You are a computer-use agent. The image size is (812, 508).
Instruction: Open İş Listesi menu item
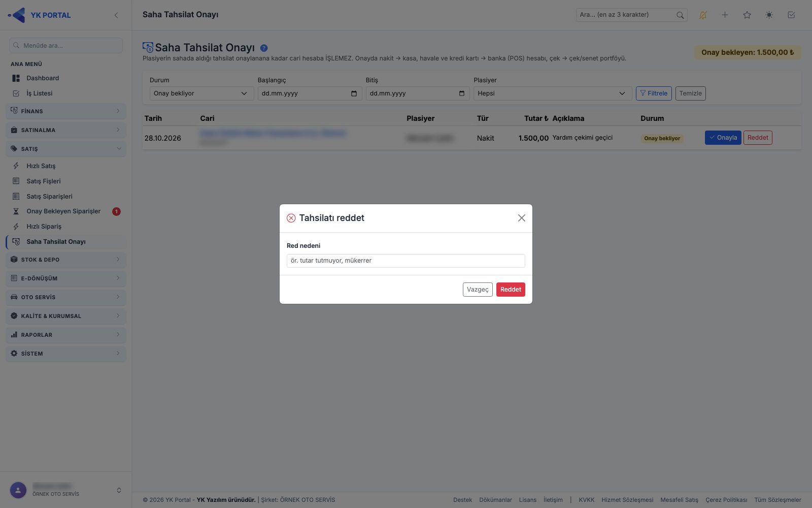[x=66, y=93]
